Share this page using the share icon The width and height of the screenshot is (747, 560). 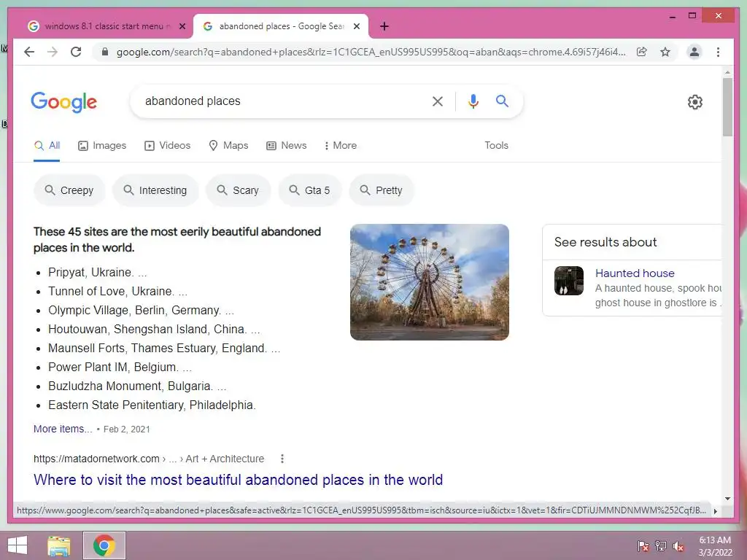642,52
